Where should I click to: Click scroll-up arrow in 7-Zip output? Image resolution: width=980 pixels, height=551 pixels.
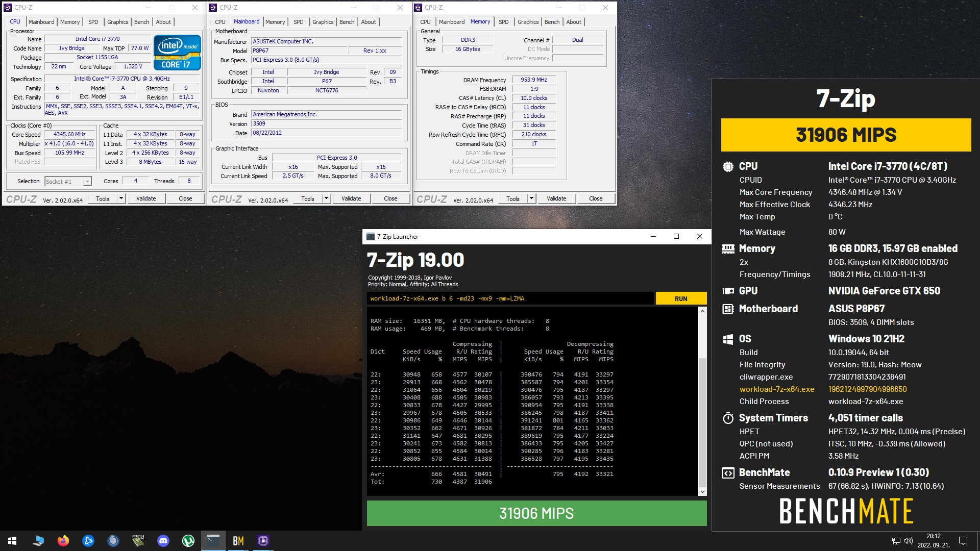[x=702, y=311]
